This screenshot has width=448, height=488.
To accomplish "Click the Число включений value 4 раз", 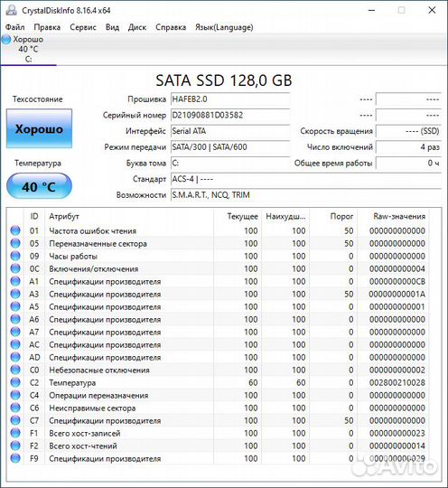I will tap(408, 147).
